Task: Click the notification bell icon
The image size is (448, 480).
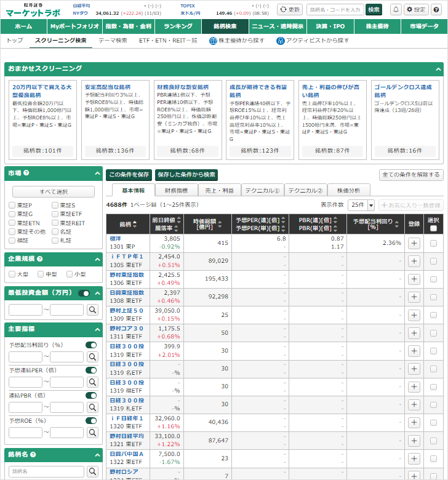Action: tap(396, 9)
